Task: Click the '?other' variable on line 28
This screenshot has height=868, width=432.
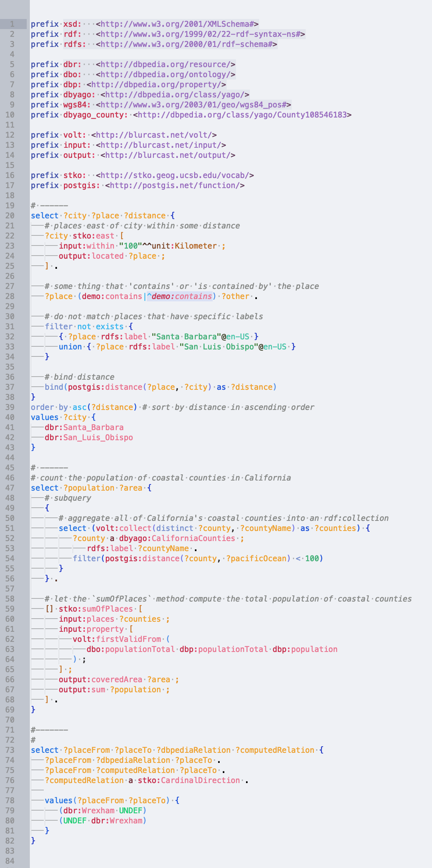Action: click(x=235, y=296)
